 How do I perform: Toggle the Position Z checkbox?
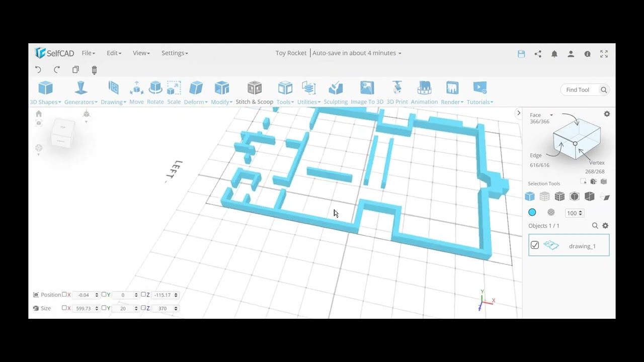point(143,295)
